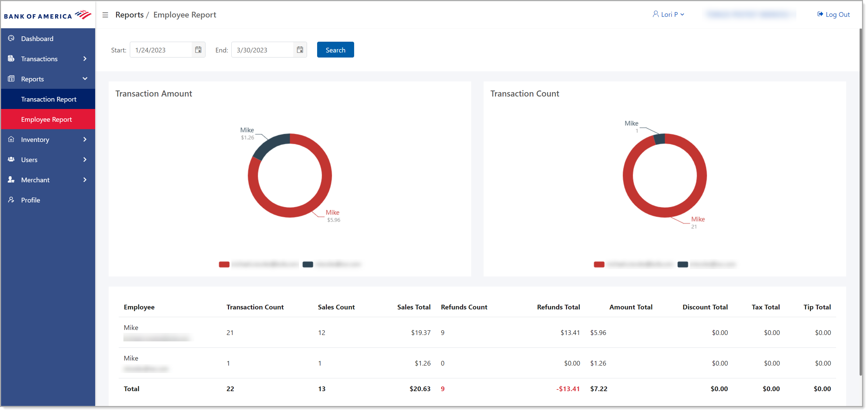Image resolution: width=868 pixels, height=412 pixels.
Task: Click the Mike 21 chart label
Action: [x=697, y=223]
